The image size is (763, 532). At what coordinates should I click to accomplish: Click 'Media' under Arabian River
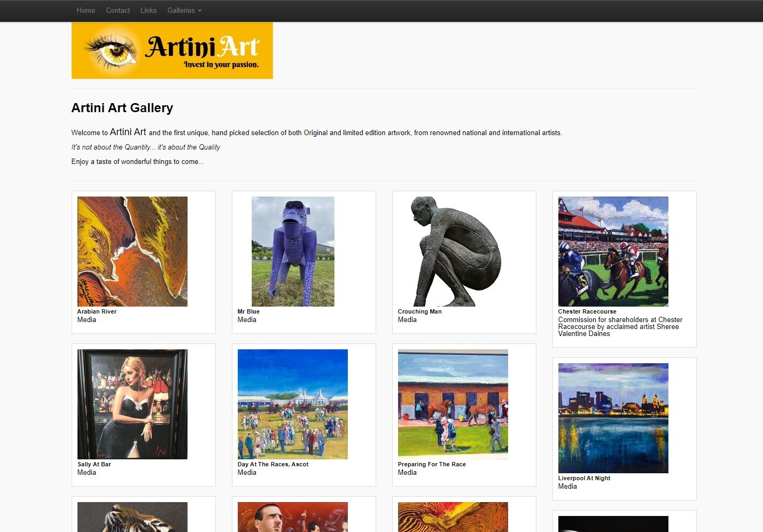click(87, 319)
